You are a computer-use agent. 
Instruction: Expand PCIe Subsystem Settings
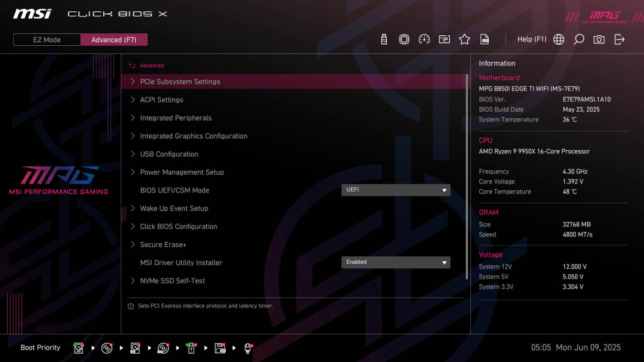pyautogui.click(x=294, y=82)
